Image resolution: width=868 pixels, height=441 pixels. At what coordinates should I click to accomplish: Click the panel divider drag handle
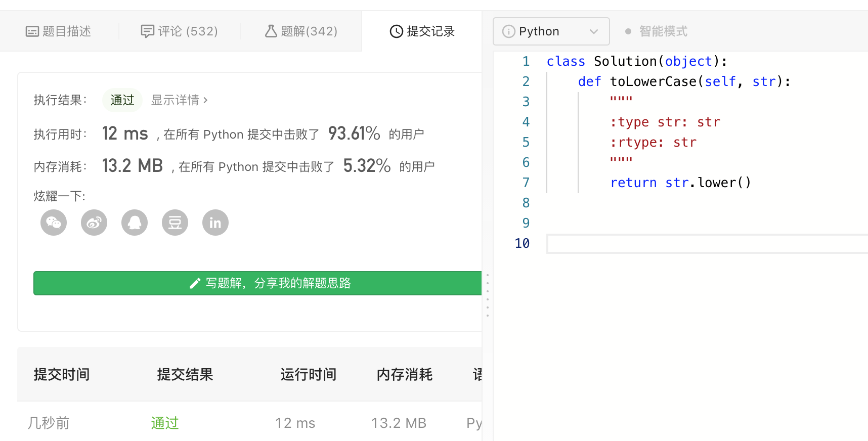488,295
